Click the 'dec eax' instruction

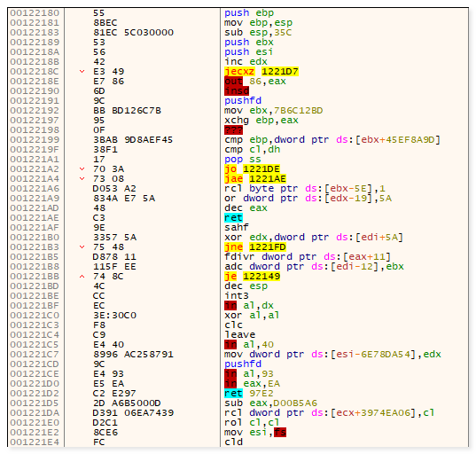246,208
